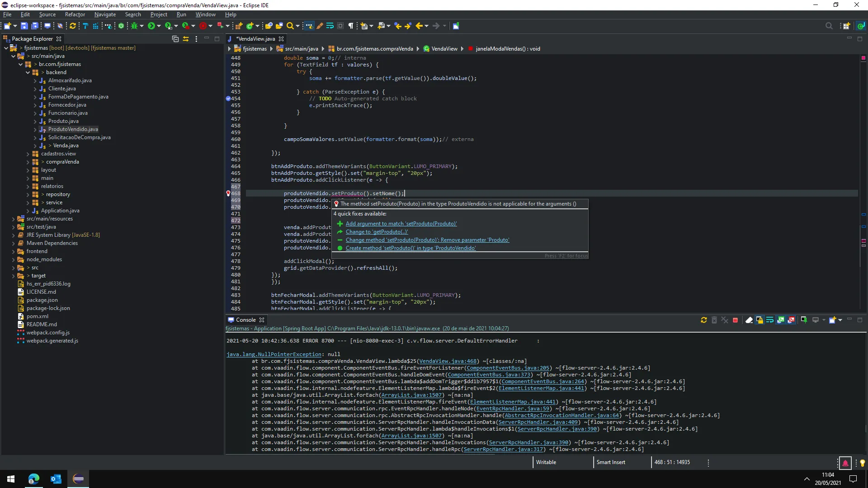Run the application with green play icon
The height and width of the screenshot is (488, 868).
151,26
